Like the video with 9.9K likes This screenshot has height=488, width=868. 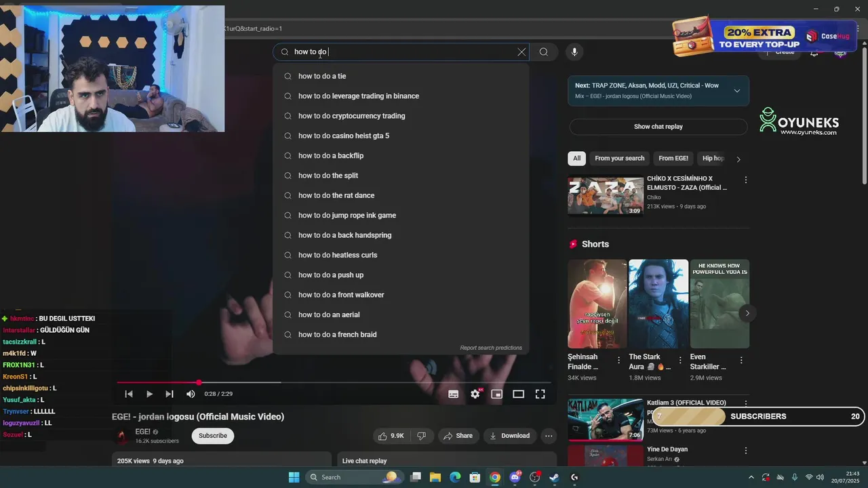[x=391, y=436]
